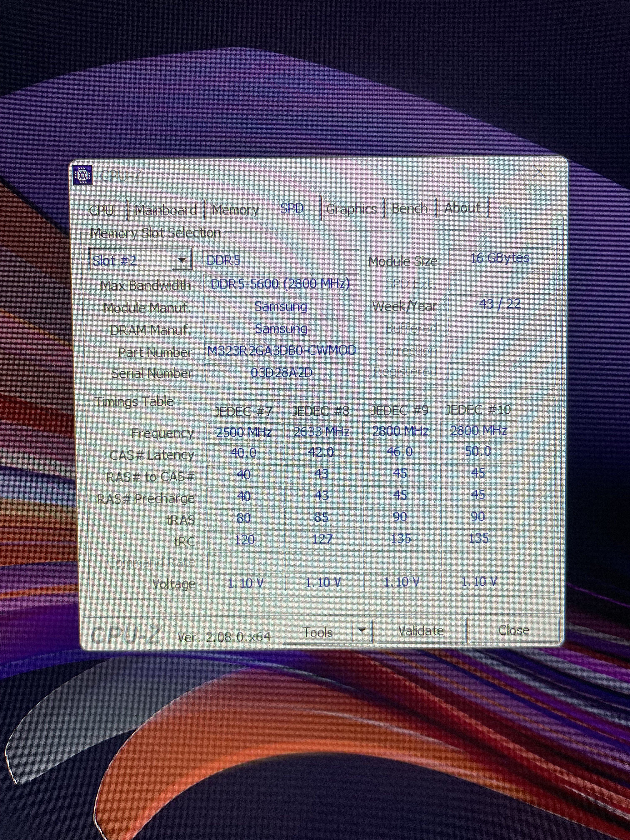Open the Graphics tab
Image resolution: width=630 pixels, height=840 pixels.
(x=351, y=209)
